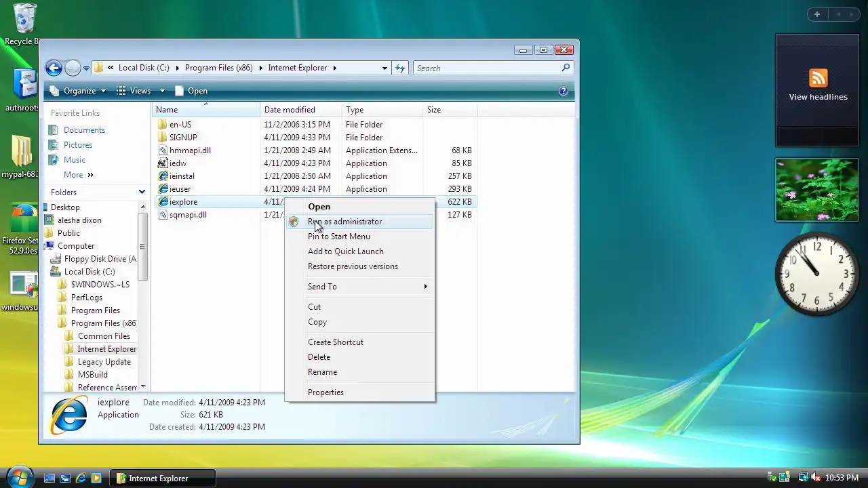Choose Create Shortcut in context menu
The width and height of the screenshot is (868, 488).
(359, 342)
